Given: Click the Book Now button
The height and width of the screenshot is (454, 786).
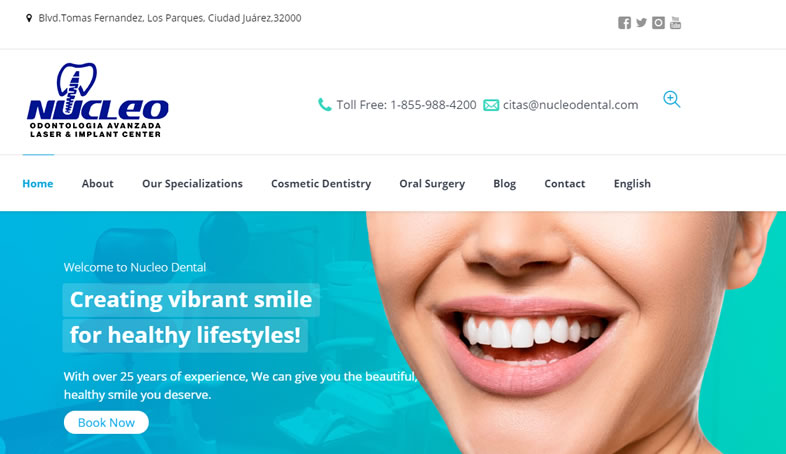Looking at the screenshot, I should pyautogui.click(x=106, y=422).
